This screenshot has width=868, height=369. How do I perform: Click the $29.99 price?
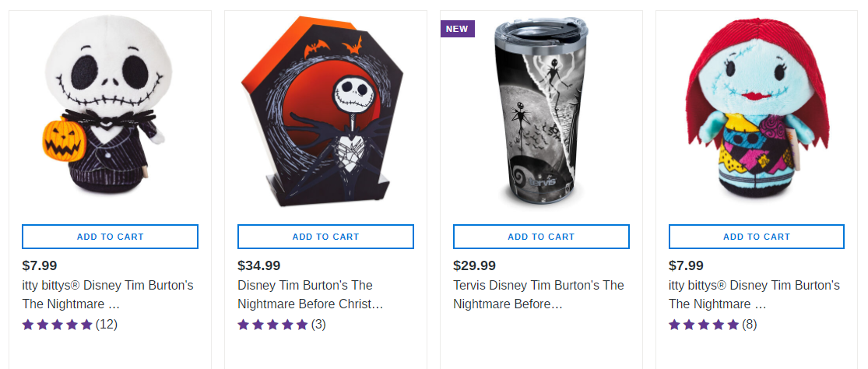click(474, 265)
